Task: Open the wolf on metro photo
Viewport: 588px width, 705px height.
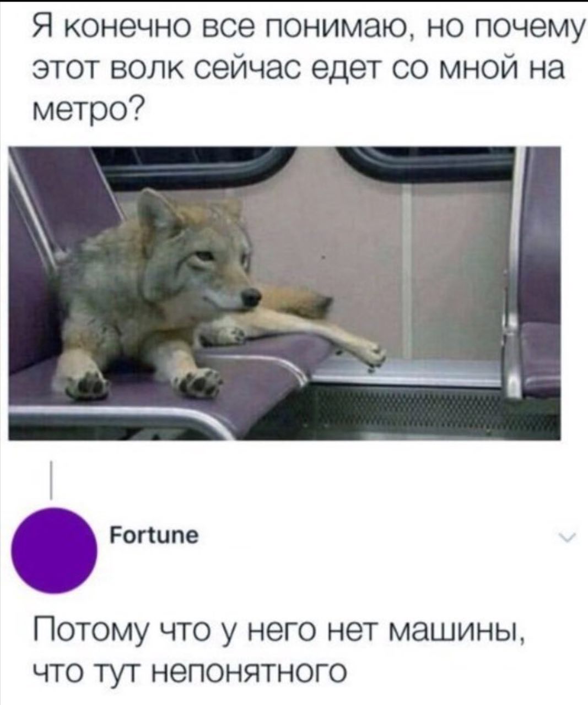Action: 284,293
